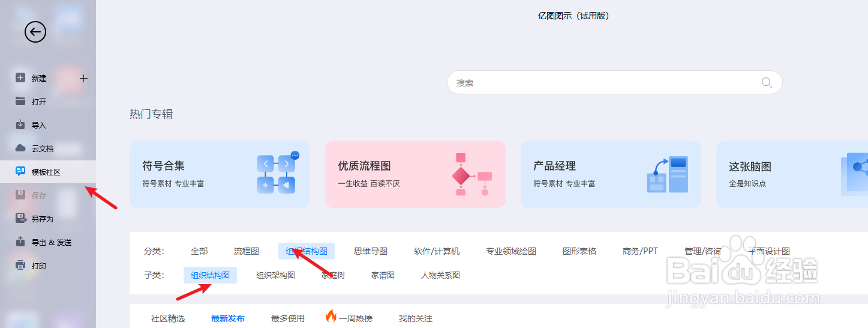Click the Save As (另存为) icon
The height and width of the screenshot is (328, 868).
point(20,218)
